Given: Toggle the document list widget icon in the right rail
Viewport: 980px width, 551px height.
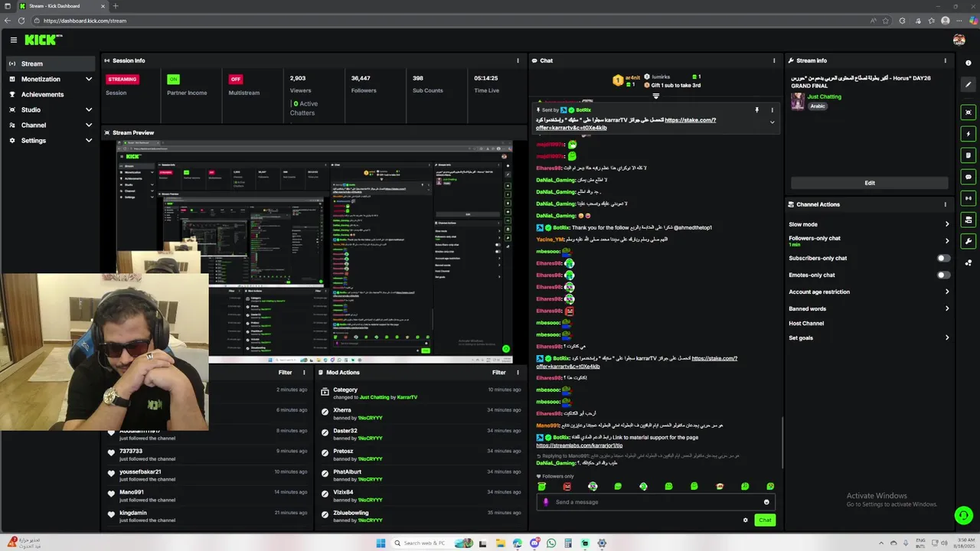Looking at the screenshot, I should 968,155.
